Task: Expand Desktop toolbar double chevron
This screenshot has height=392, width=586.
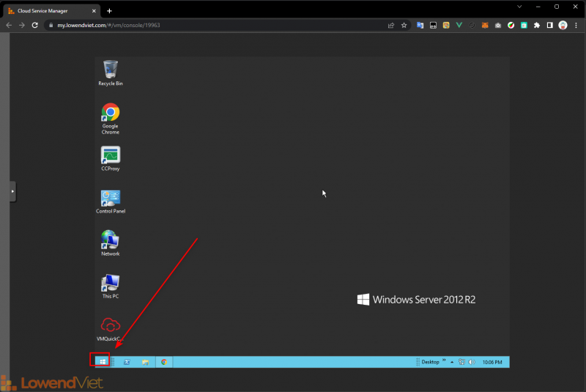Action: tap(444, 360)
